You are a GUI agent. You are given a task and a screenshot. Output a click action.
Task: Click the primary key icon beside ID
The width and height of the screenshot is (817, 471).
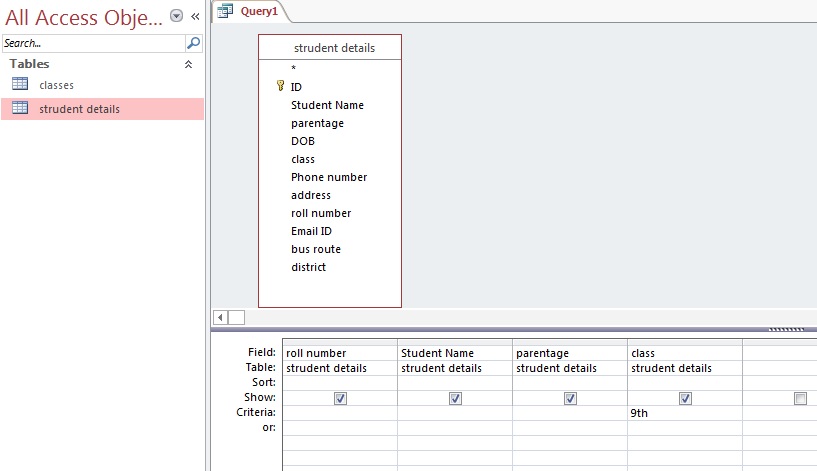[x=280, y=87]
